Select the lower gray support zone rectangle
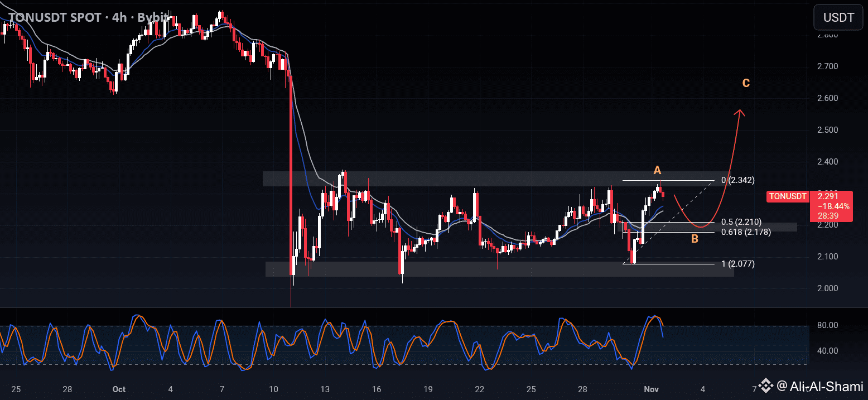 tap(500, 269)
